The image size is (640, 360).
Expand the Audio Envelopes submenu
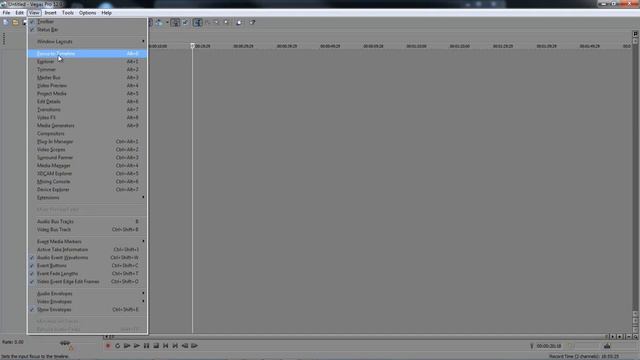pos(87,293)
